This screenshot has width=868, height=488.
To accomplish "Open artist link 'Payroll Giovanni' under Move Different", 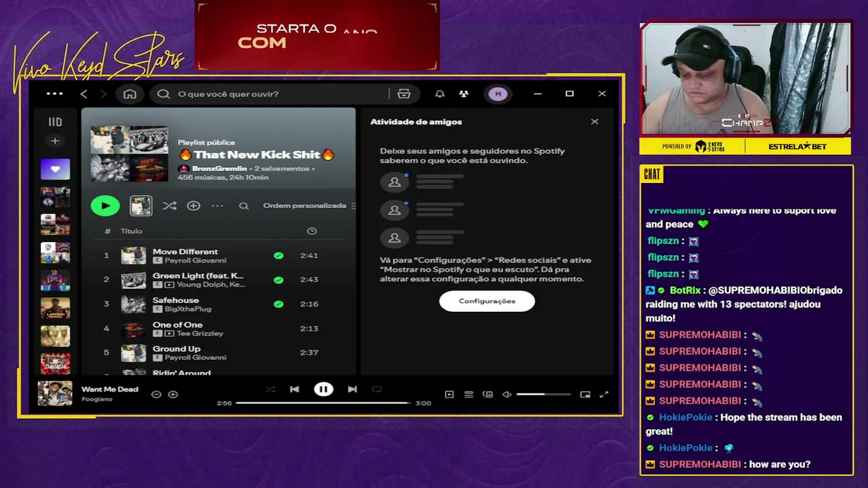I will (x=195, y=260).
